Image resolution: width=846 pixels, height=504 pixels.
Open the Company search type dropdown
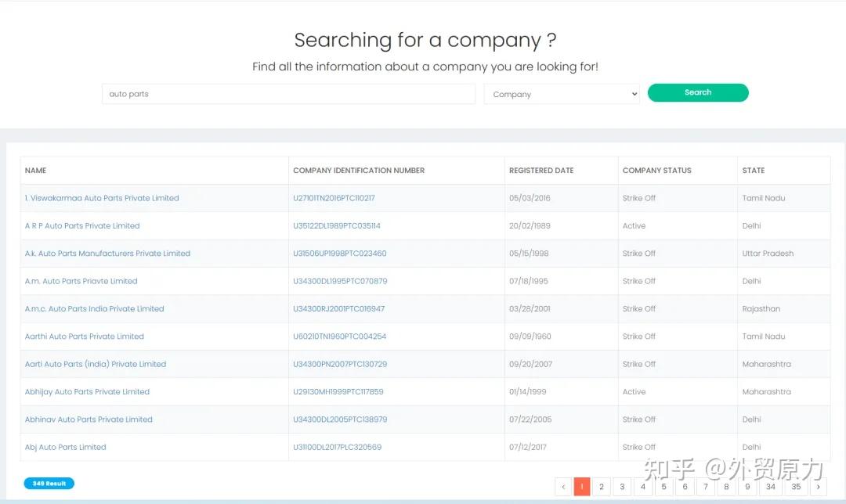coord(562,94)
